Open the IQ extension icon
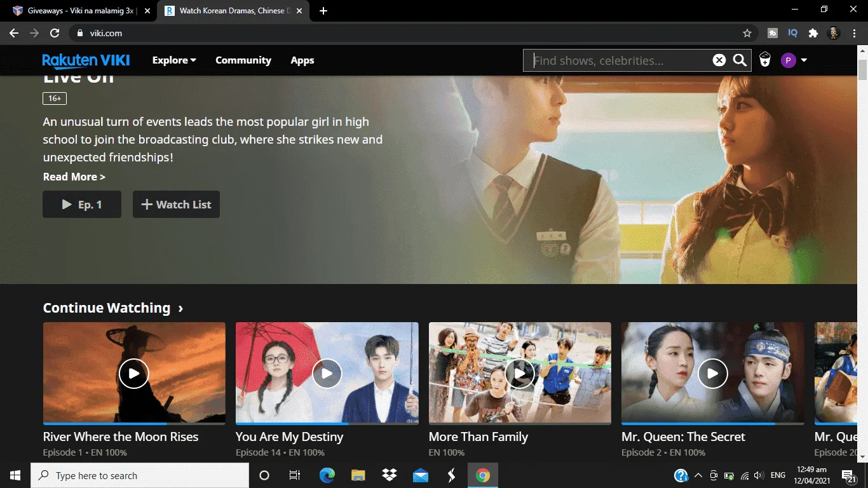 (x=793, y=33)
